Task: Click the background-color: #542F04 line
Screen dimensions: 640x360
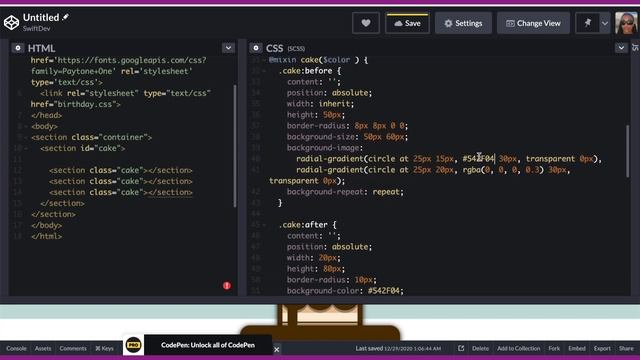Action: coord(345,291)
